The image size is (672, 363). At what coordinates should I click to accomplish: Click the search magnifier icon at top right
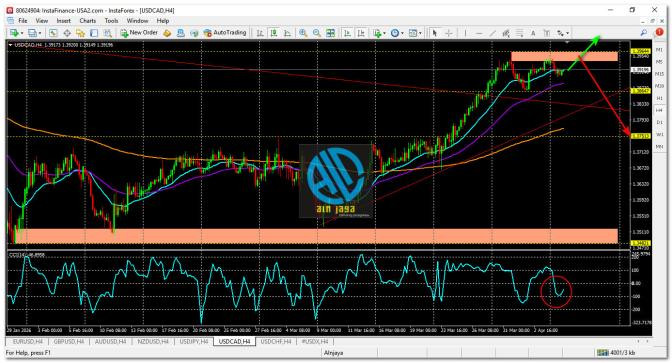[x=644, y=33]
